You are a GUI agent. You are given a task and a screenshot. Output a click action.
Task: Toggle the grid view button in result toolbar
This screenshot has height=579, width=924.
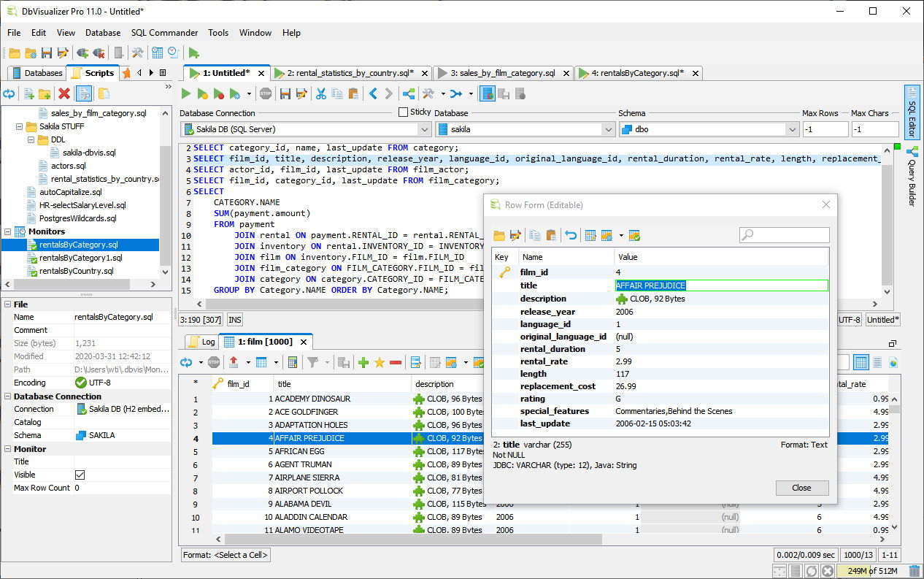[861, 362]
